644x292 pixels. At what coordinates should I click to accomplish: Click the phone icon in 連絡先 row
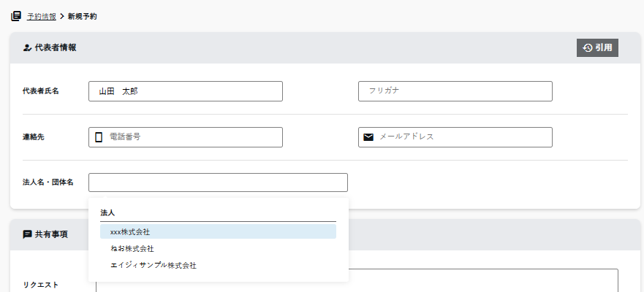coord(99,137)
